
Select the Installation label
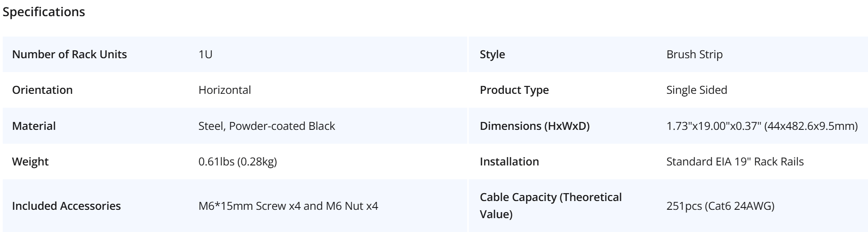point(509,162)
